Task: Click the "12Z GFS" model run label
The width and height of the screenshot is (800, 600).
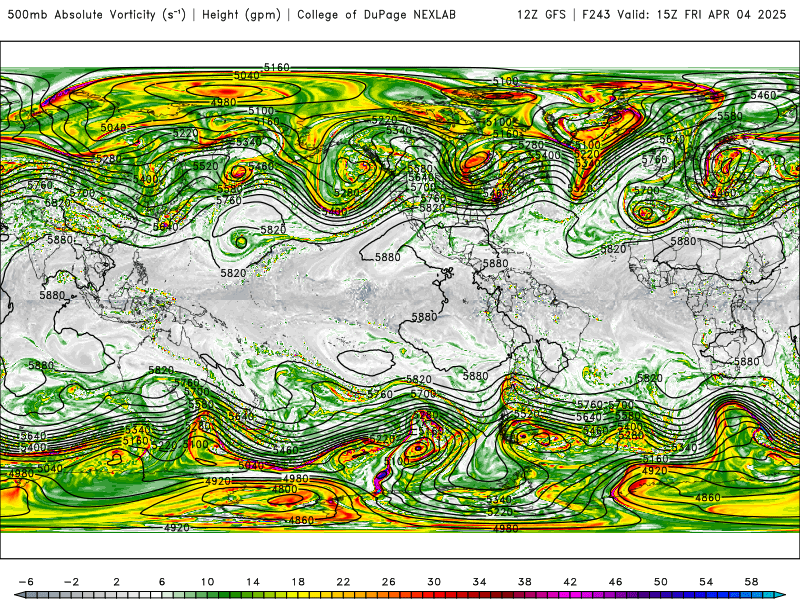Action: click(541, 15)
